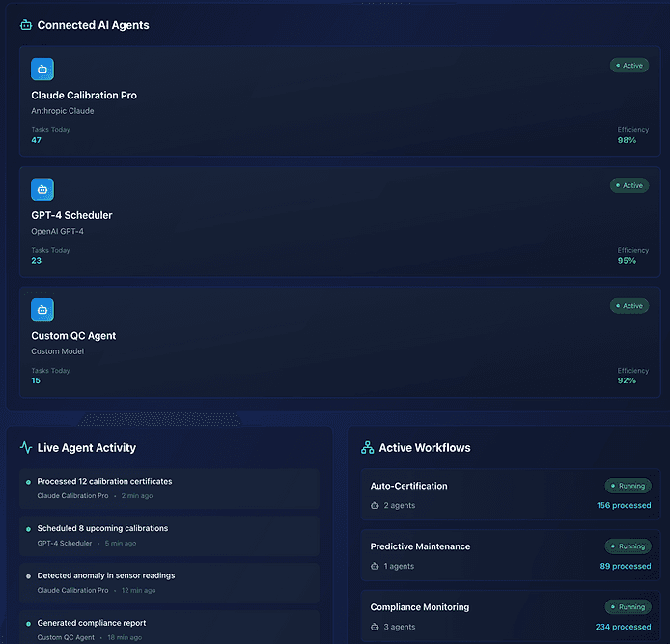Click the Custom QC Agent bot icon
Screen dimensions: 670x644
42,310
